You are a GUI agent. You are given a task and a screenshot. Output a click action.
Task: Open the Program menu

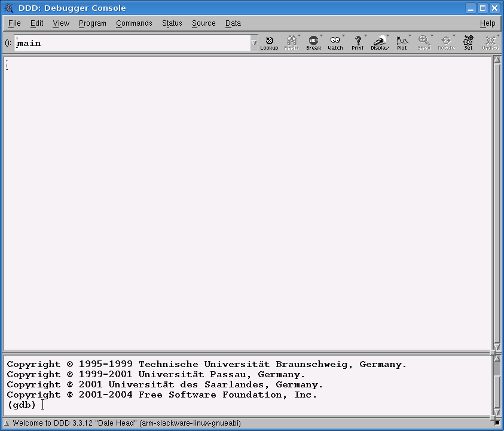93,23
